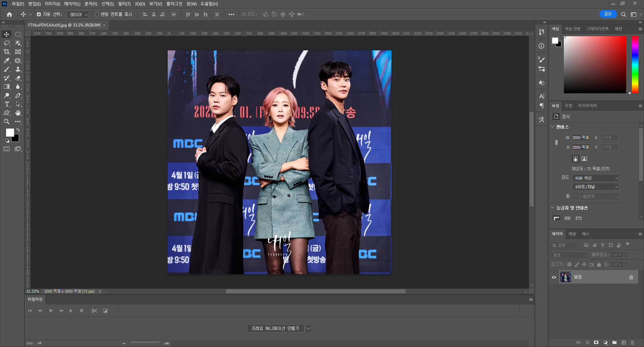Select the Crop tool
This screenshot has width=644, height=347.
click(x=7, y=52)
